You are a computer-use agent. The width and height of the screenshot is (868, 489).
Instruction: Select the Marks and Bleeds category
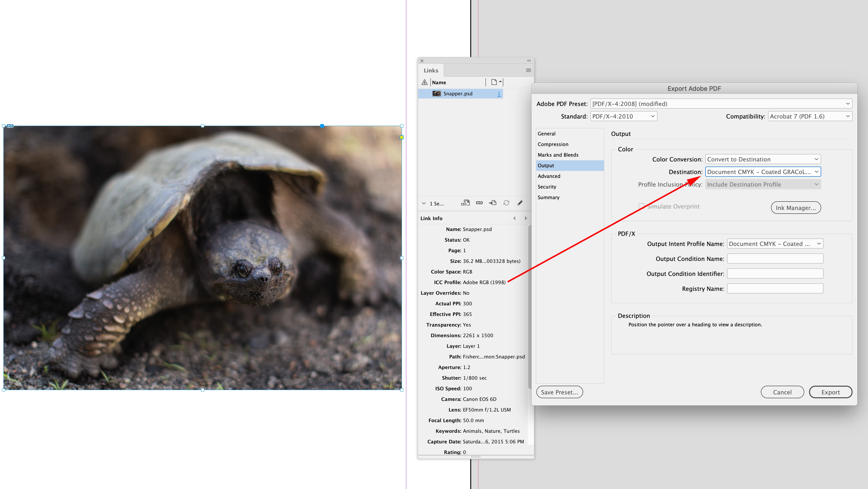coord(558,155)
